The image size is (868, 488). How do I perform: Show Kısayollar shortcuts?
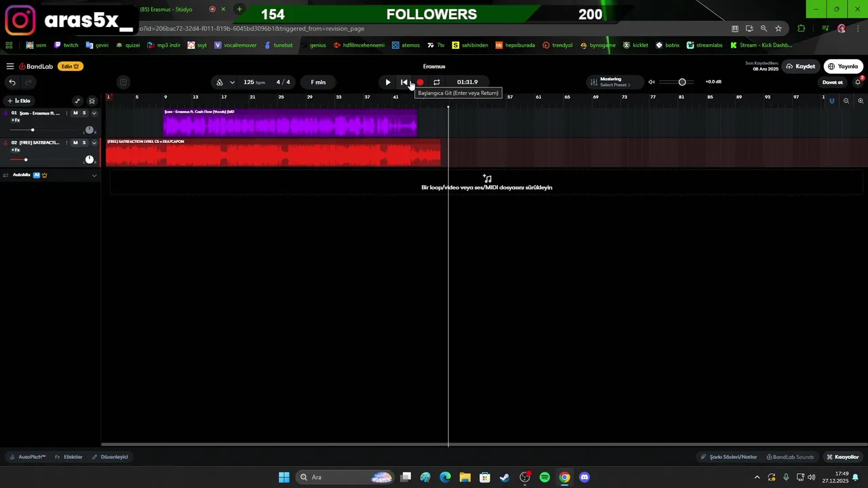(842, 457)
